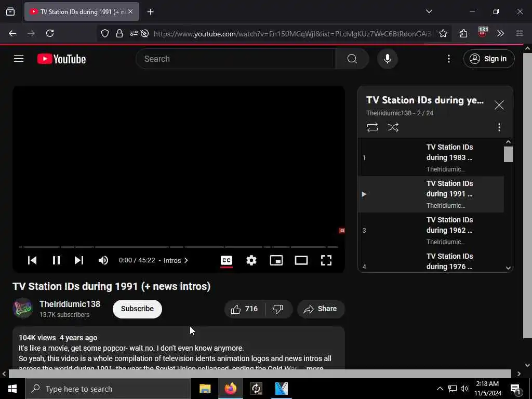Enable the miniplayer
The width and height of the screenshot is (532, 399).
pos(276,260)
